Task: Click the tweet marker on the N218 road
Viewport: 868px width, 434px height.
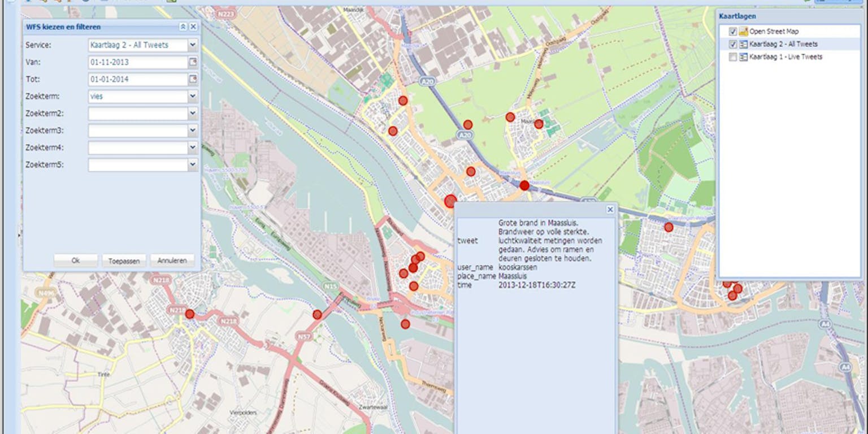Action: click(x=190, y=314)
